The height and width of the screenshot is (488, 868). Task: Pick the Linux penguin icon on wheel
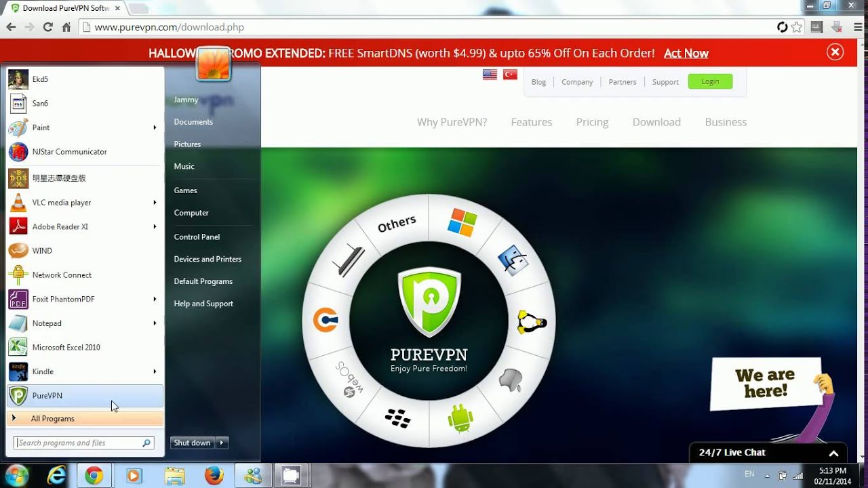[531, 323]
